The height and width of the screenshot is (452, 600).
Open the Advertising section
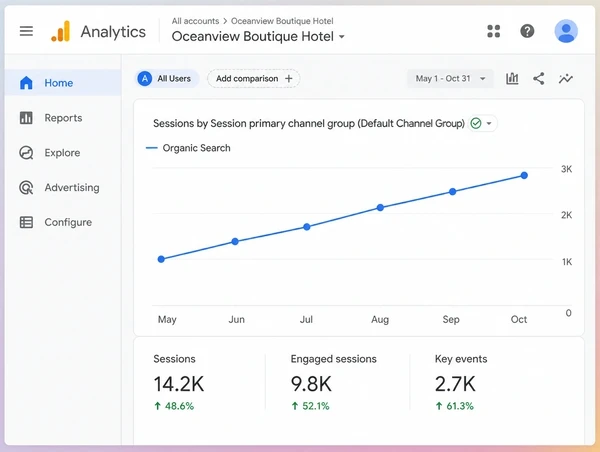pos(63,188)
